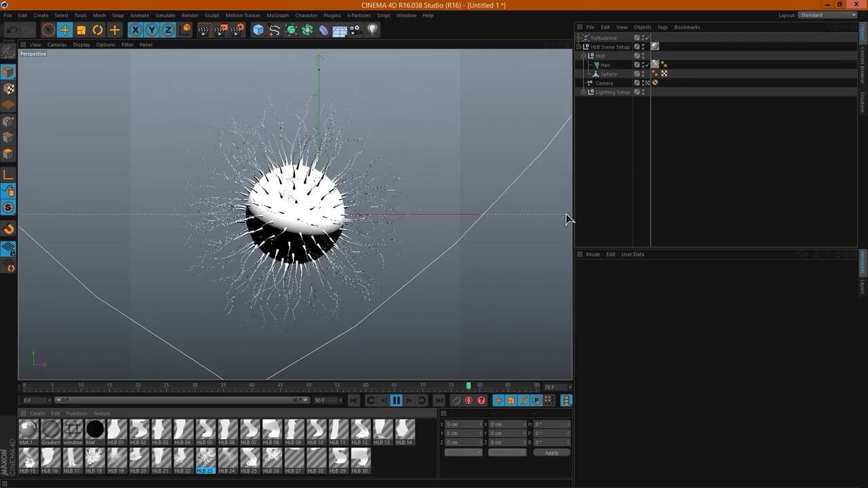Add a Cube primitive object
Viewport: 868px width, 488px height.
pos(258,30)
